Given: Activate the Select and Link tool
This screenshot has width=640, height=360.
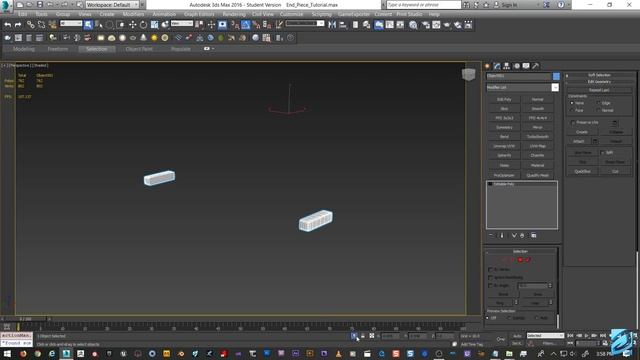Looking at the screenshot, I should pyautogui.click(x=30, y=25).
